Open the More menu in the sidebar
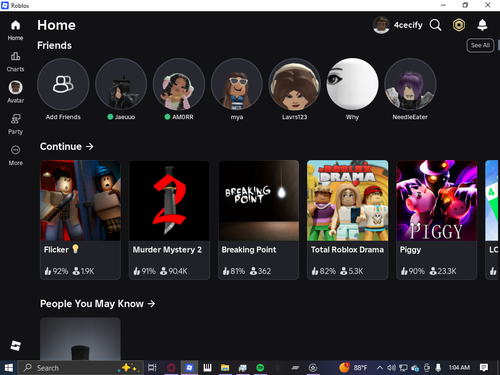Screen dimensions: 500x375 point(15,155)
